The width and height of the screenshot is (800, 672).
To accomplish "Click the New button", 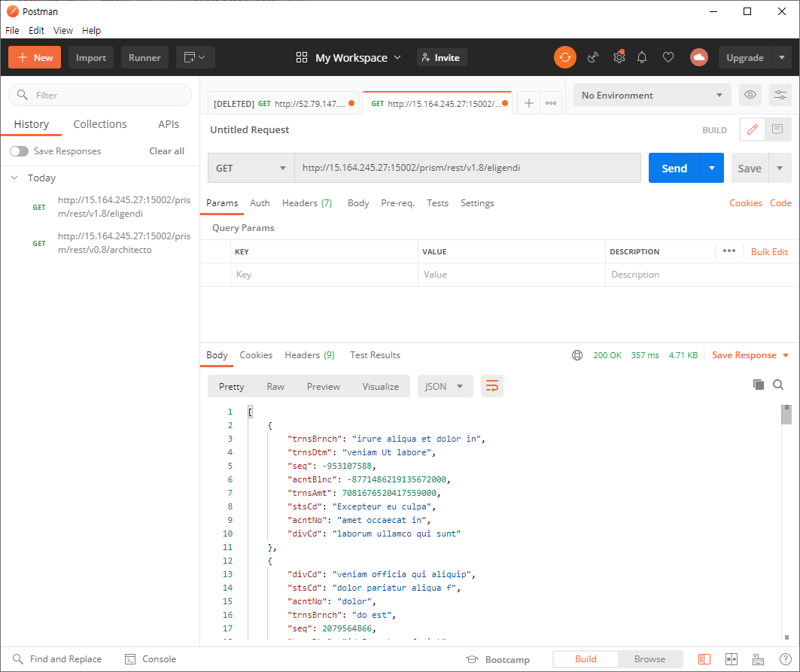I will (x=35, y=57).
